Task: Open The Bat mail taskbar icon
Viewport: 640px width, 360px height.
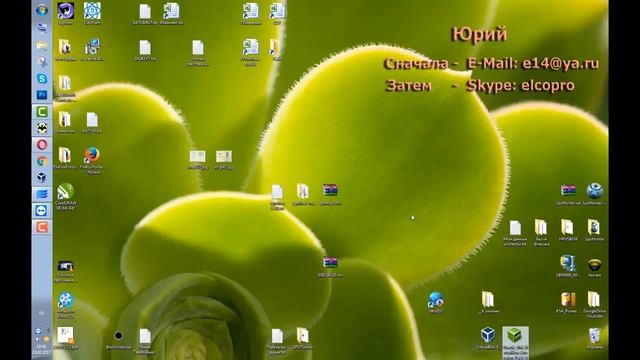Action: (42, 128)
